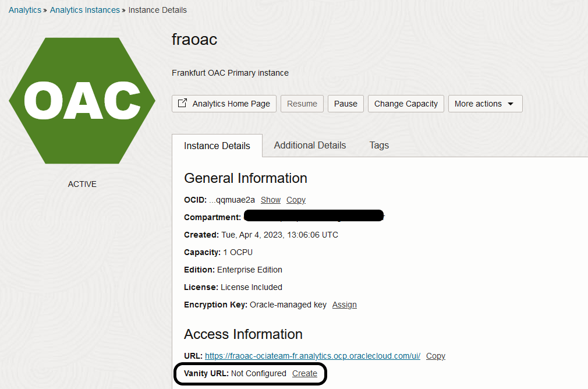Copy the OCID to clipboard

tap(296, 200)
